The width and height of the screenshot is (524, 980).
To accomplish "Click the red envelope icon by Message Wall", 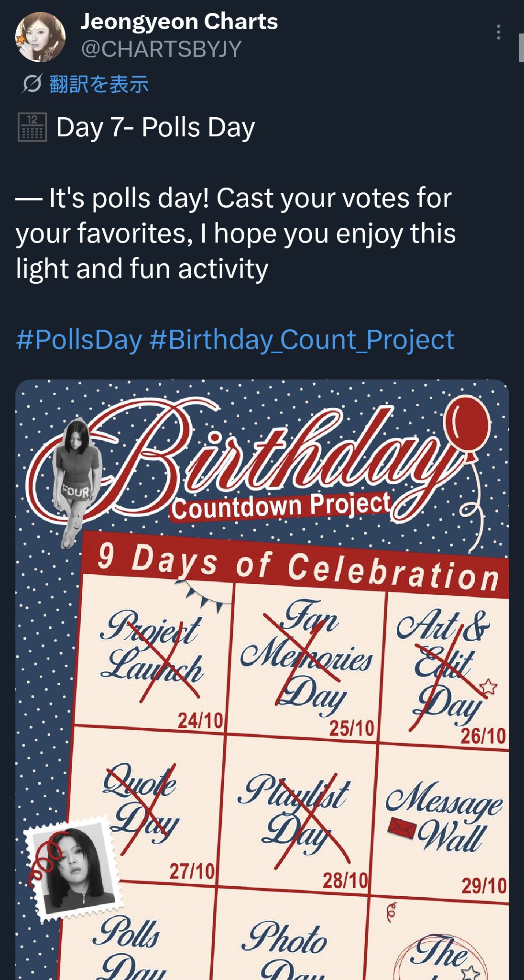I will (x=401, y=828).
